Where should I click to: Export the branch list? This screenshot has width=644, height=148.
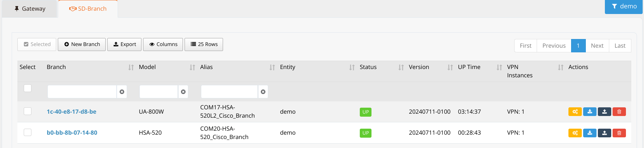[x=124, y=44]
